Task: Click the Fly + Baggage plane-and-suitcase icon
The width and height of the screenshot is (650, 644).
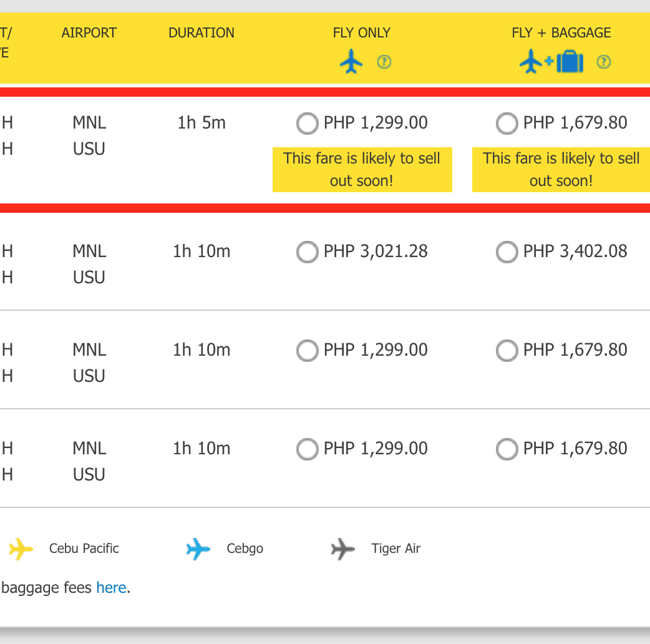Action: [x=551, y=62]
